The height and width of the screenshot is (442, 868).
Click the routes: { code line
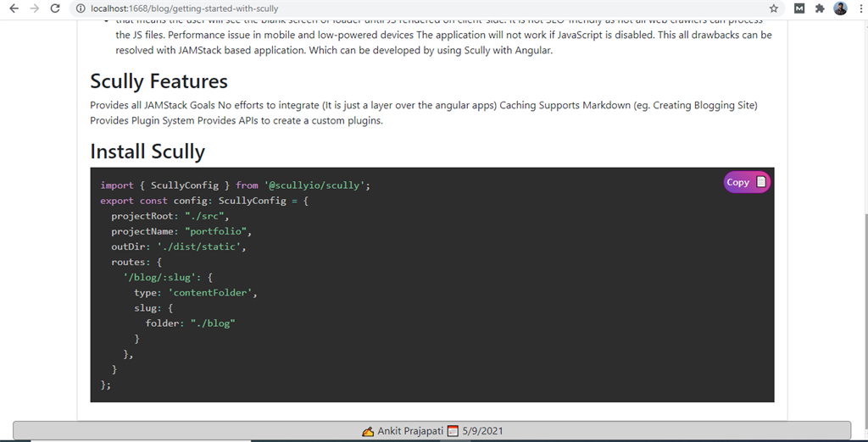pos(136,262)
